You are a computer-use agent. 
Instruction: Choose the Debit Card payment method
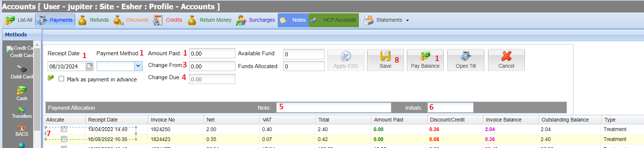22,72
